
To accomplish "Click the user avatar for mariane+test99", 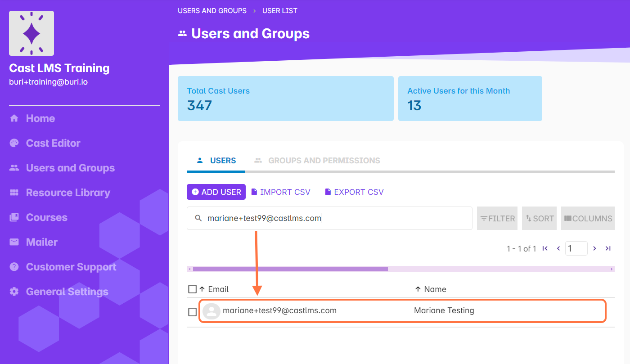I will (211, 311).
